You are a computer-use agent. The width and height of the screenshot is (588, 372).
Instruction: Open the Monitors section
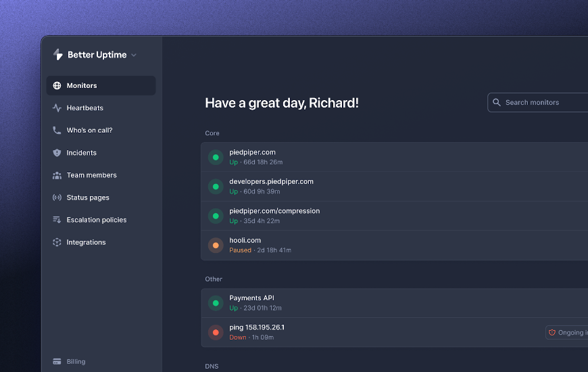point(101,86)
